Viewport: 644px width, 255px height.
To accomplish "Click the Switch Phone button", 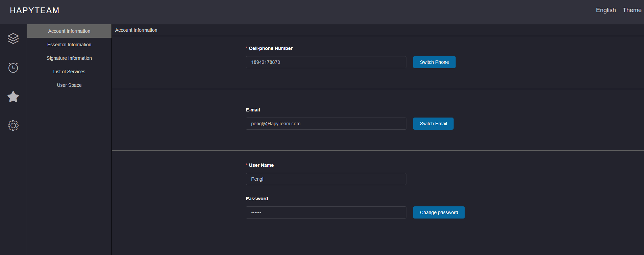I will tap(434, 62).
